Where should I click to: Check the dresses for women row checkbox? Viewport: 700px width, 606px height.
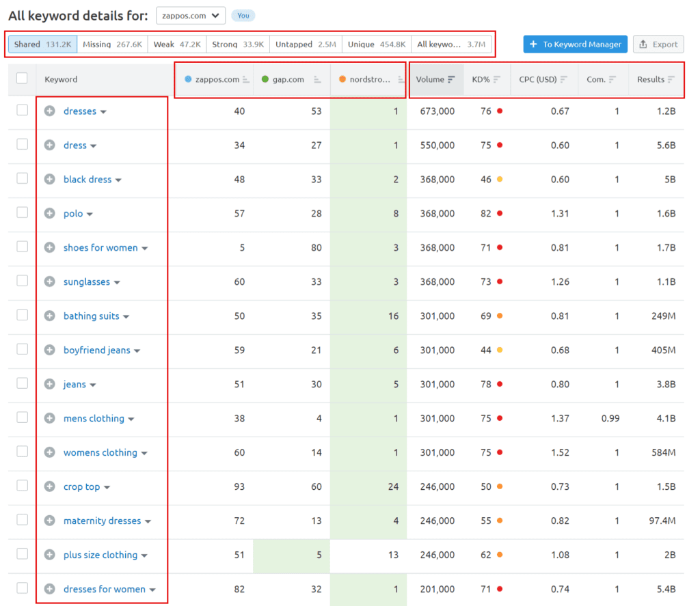point(22,588)
